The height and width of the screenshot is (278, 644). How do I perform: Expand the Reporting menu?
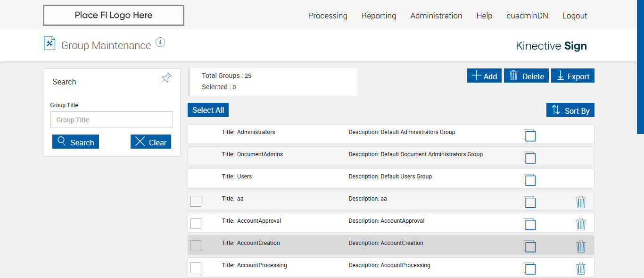pos(379,16)
